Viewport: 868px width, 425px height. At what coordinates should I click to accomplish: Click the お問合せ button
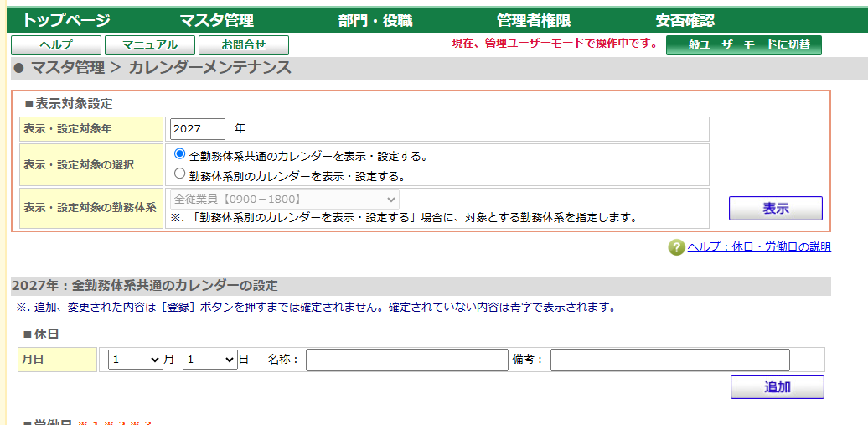(x=244, y=45)
